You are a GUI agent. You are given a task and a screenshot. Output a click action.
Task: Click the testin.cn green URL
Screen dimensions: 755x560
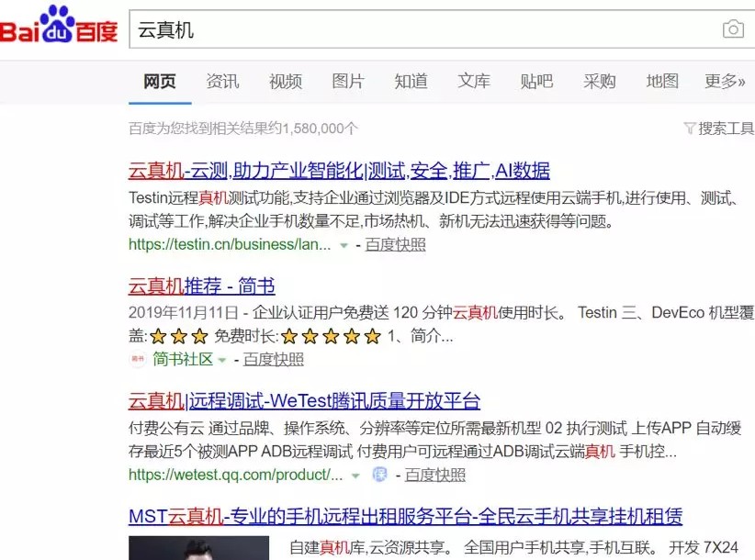(230, 244)
